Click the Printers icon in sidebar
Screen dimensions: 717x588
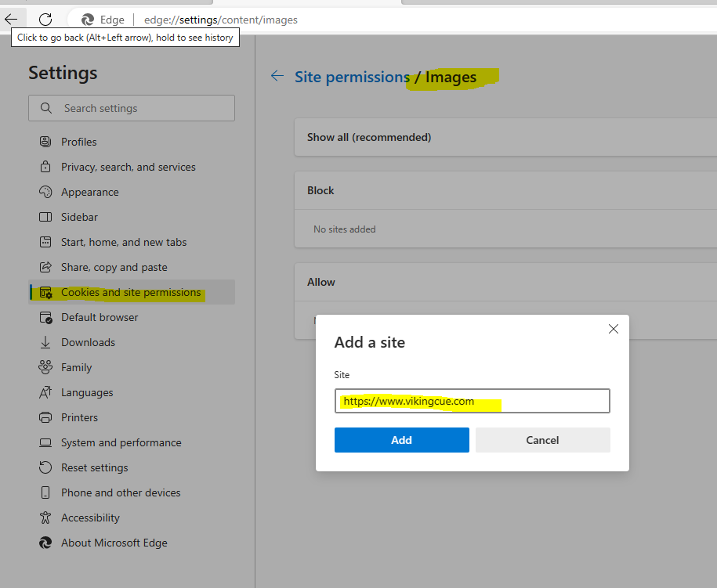point(45,417)
